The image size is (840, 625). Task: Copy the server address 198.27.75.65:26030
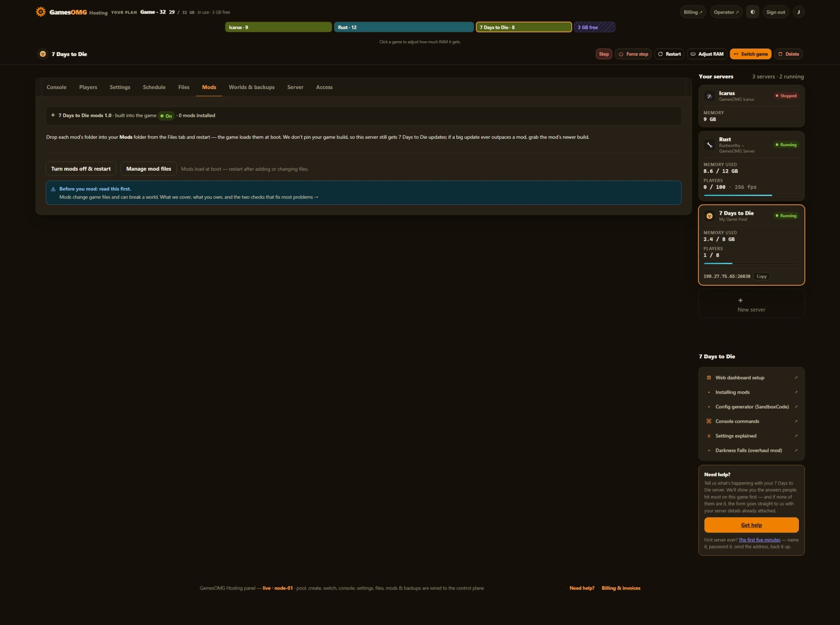(761, 277)
